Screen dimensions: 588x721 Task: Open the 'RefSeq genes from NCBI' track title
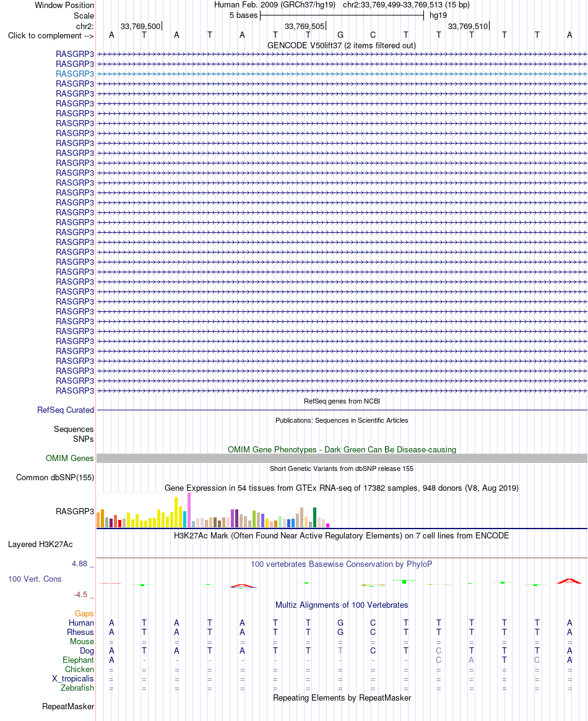(x=342, y=402)
